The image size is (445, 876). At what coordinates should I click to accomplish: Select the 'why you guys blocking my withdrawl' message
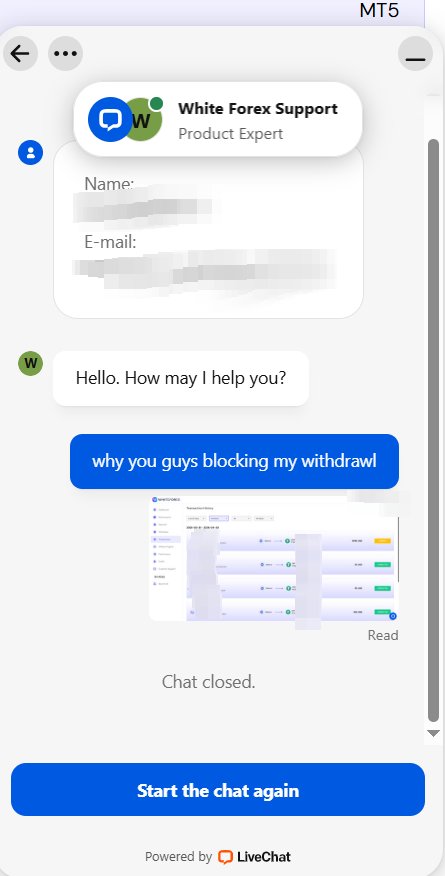coord(235,461)
